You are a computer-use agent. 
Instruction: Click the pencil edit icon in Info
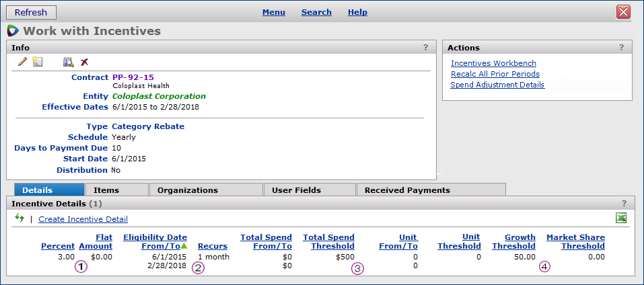pyautogui.click(x=22, y=62)
